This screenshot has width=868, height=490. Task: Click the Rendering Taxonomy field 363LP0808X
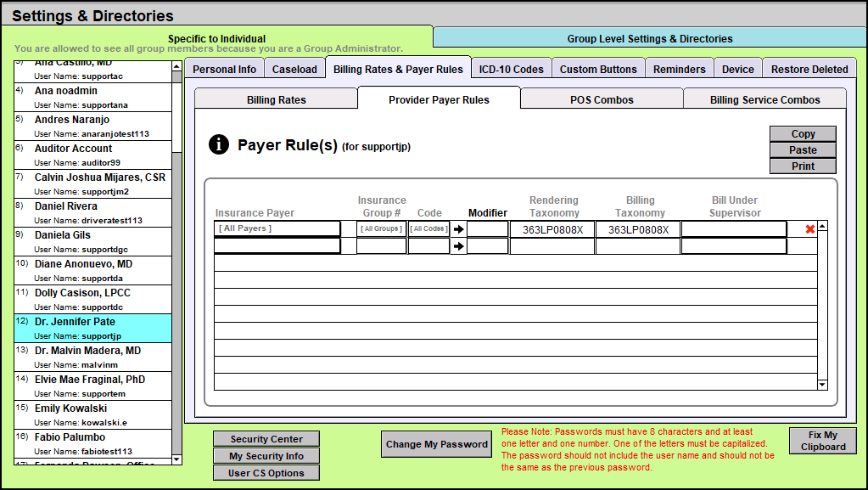552,229
